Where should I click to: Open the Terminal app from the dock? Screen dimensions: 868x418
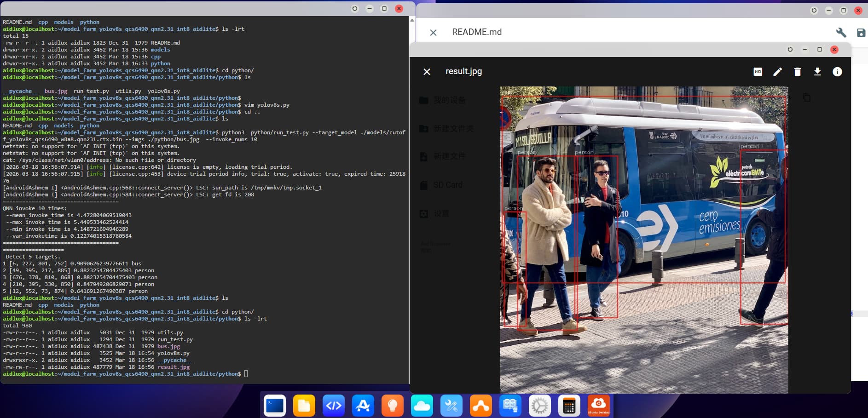click(275, 406)
